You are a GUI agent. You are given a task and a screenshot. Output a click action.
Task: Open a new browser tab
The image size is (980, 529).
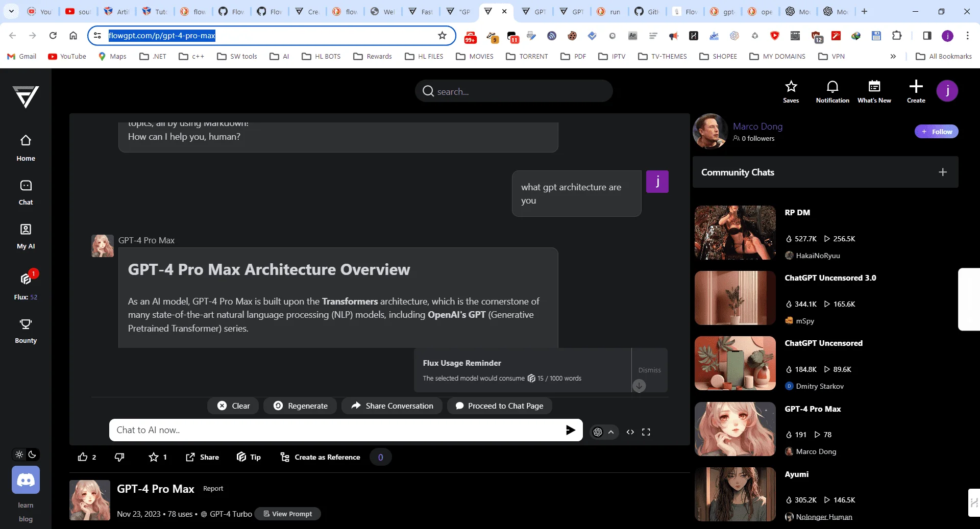tap(864, 11)
